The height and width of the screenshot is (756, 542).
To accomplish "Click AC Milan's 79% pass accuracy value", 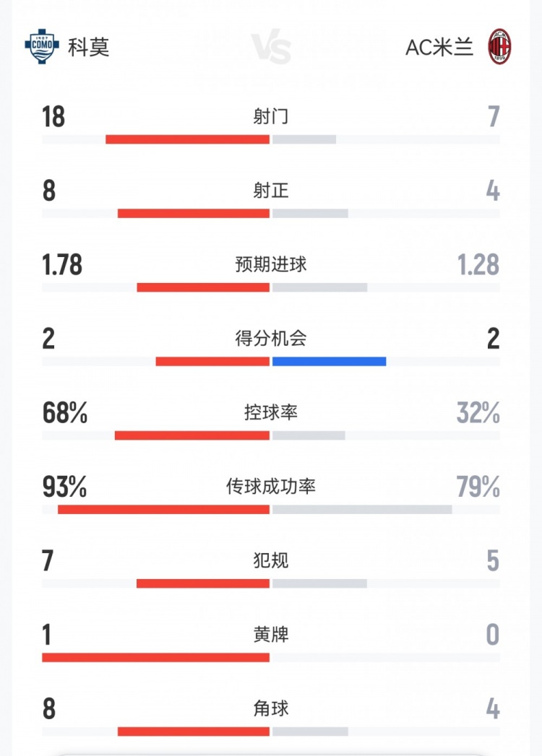I will point(478,487).
